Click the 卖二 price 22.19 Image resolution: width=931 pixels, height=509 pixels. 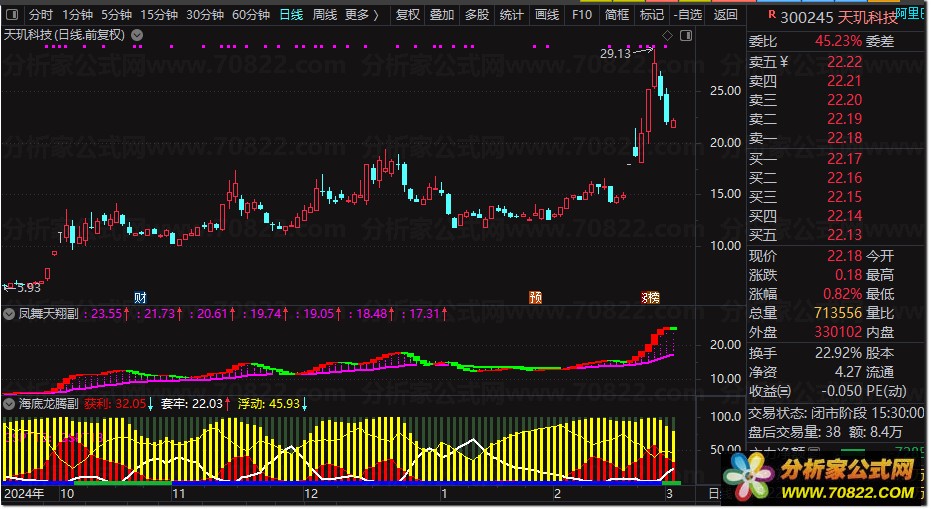[x=844, y=119]
